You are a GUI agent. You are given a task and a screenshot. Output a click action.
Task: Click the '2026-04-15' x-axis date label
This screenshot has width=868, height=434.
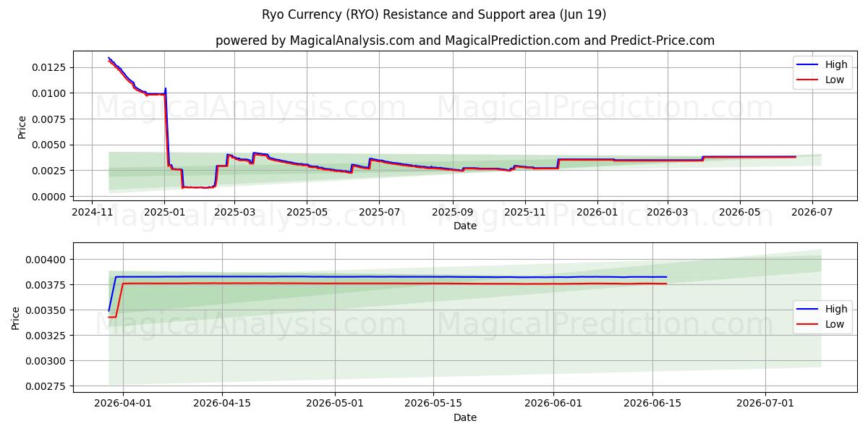tap(222, 403)
